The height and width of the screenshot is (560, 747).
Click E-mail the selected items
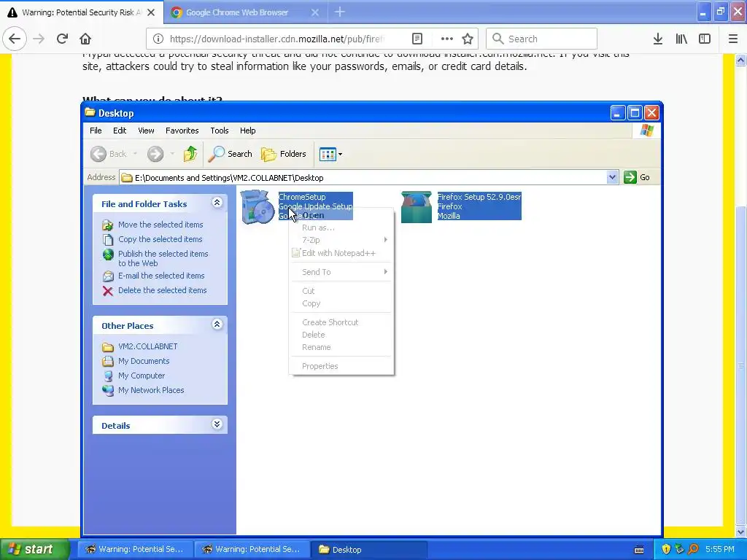click(161, 276)
